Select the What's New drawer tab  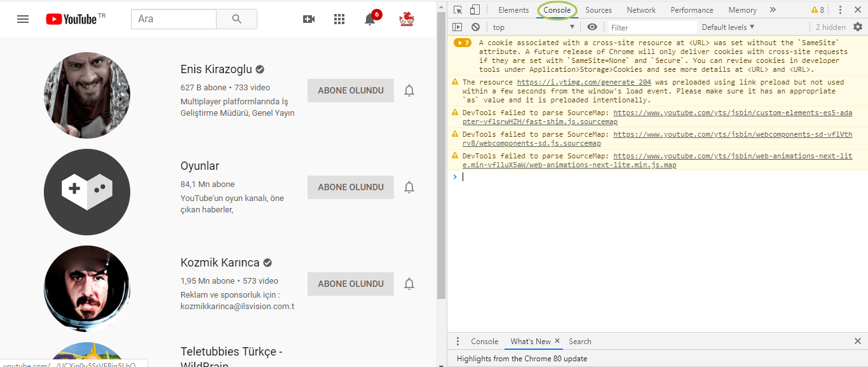point(531,342)
